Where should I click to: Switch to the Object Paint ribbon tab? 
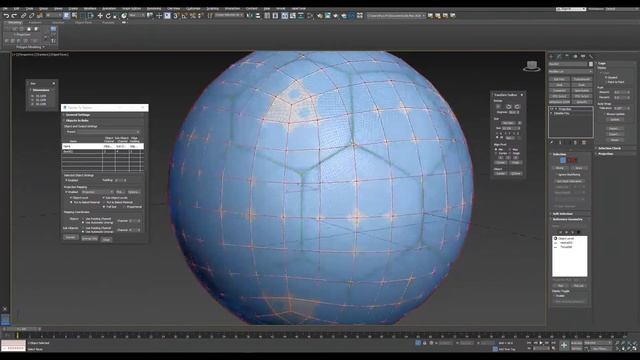83,22
